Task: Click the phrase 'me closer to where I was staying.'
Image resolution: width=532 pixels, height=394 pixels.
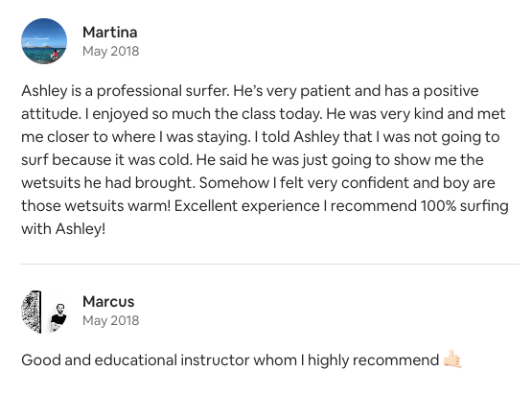Action: [136, 137]
